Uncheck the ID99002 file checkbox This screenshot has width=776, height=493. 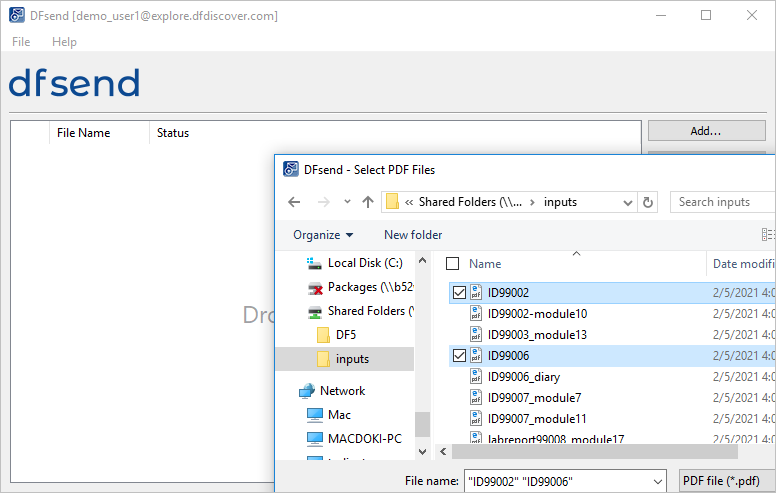pos(459,293)
